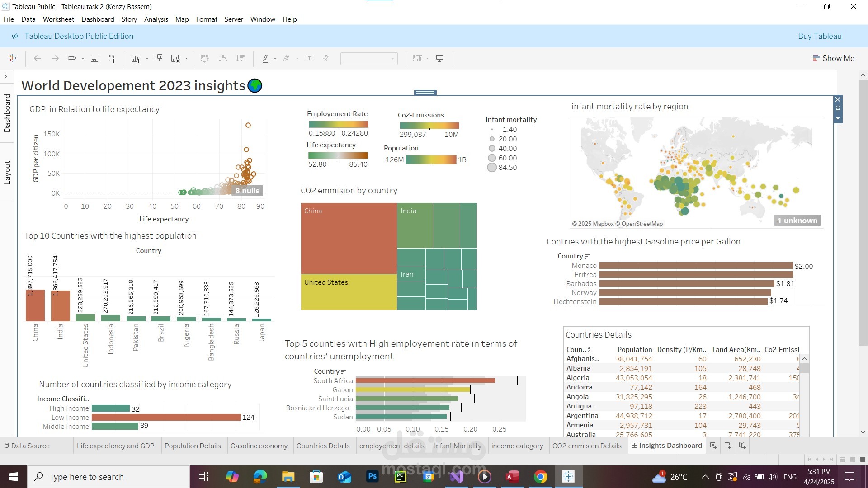Open Google Chrome from the taskbar
Viewport: 868px width, 488px height.
click(x=541, y=477)
